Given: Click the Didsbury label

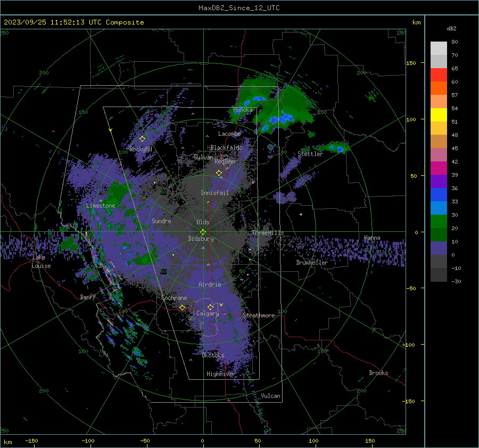Looking at the screenshot, I should [x=201, y=239].
